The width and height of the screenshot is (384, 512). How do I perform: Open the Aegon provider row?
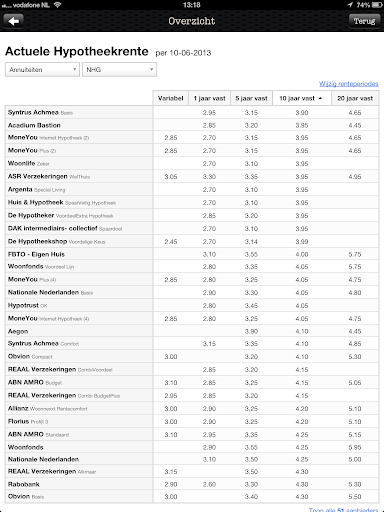click(x=192, y=331)
